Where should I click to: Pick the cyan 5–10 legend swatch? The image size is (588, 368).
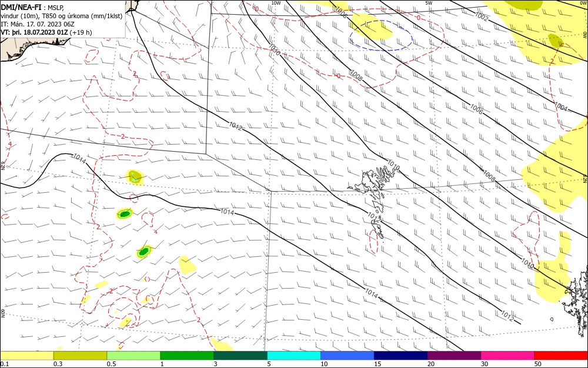pos(294,356)
